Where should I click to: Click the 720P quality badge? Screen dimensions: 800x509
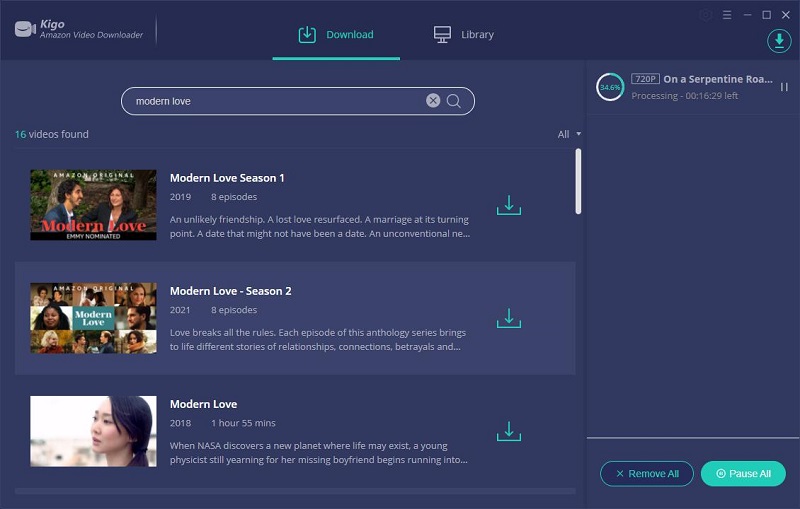[x=645, y=79]
